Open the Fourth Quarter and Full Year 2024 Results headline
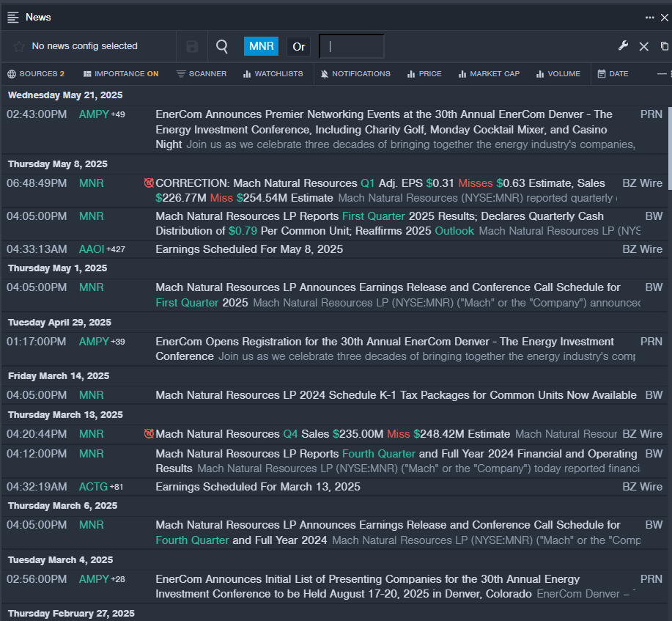The width and height of the screenshot is (672, 621). 398,461
